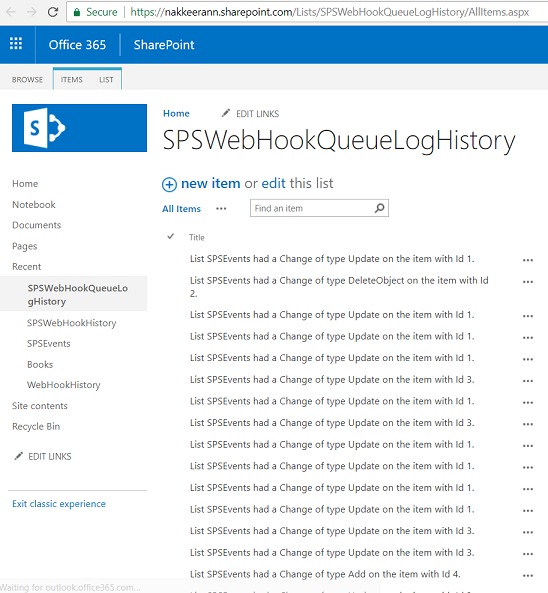Open ellipsis menu for the Add Id 4 row
This screenshot has height=593, width=548.
click(x=528, y=576)
